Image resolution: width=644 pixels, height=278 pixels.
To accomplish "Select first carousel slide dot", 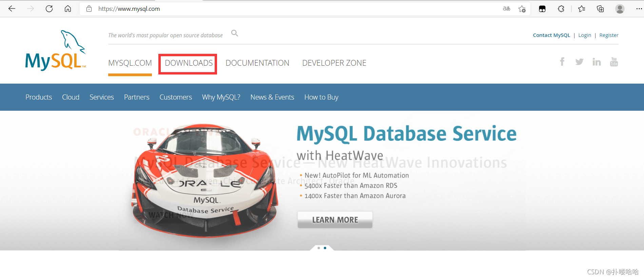I will (318, 248).
